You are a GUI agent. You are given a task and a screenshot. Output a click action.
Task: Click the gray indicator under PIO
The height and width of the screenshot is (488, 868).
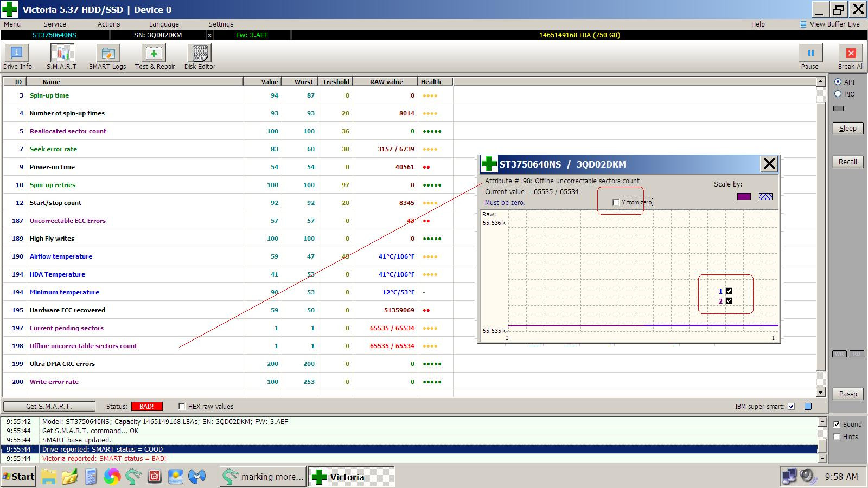tap(839, 108)
